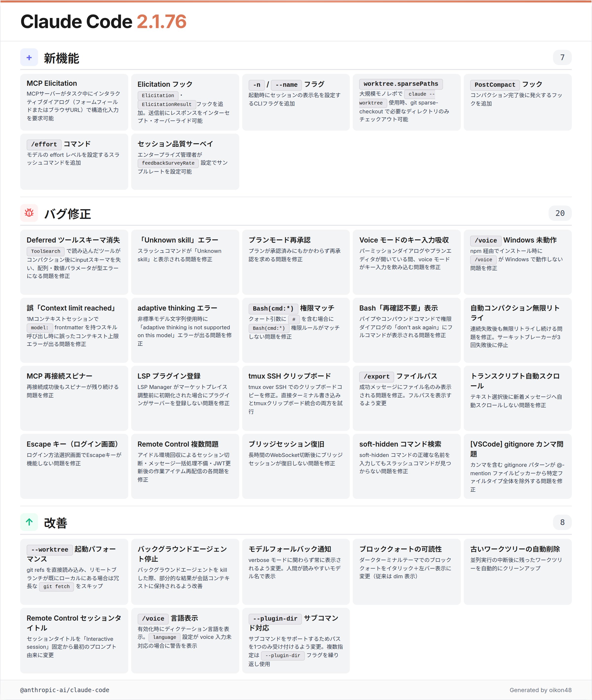Click the 7 count badge for 新機能
The width and height of the screenshot is (592, 700).
pos(562,58)
